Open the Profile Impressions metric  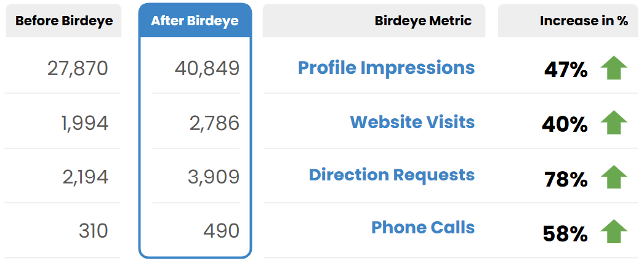point(386,68)
